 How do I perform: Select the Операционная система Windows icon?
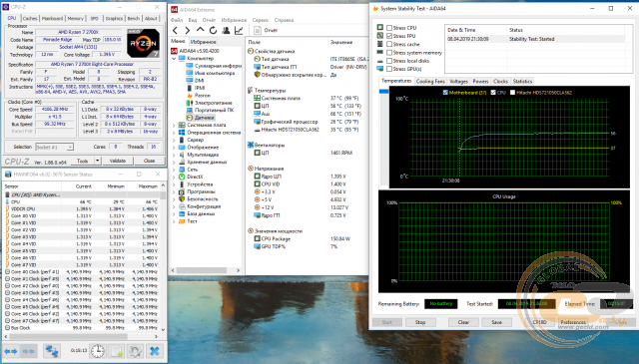tap(182, 133)
